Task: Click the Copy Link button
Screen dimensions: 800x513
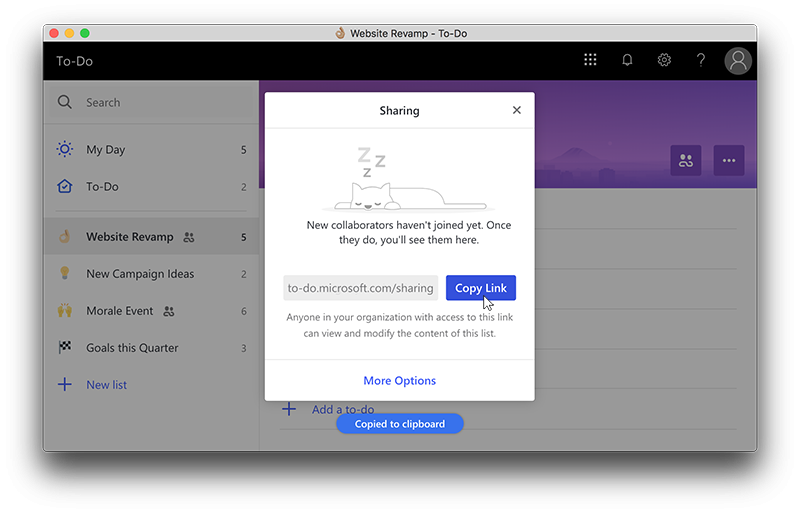Action: pyautogui.click(x=481, y=288)
